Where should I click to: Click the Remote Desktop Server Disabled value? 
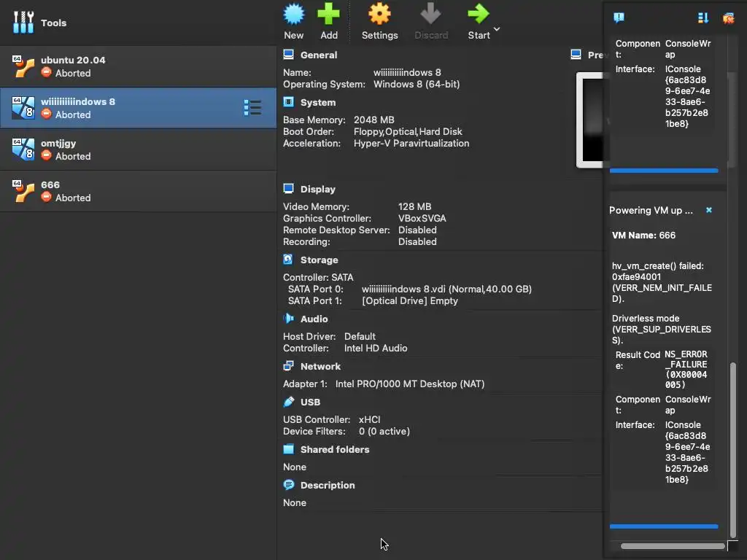417,230
